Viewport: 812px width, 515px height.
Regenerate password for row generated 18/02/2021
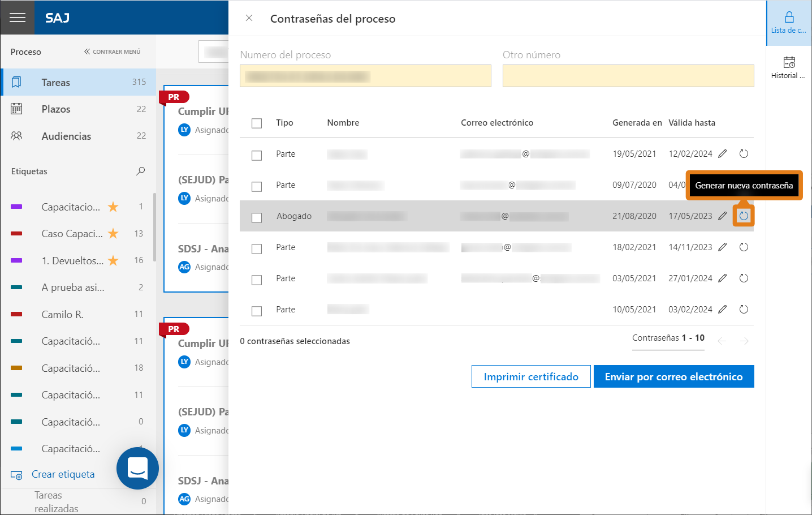[x=744, y=247]
